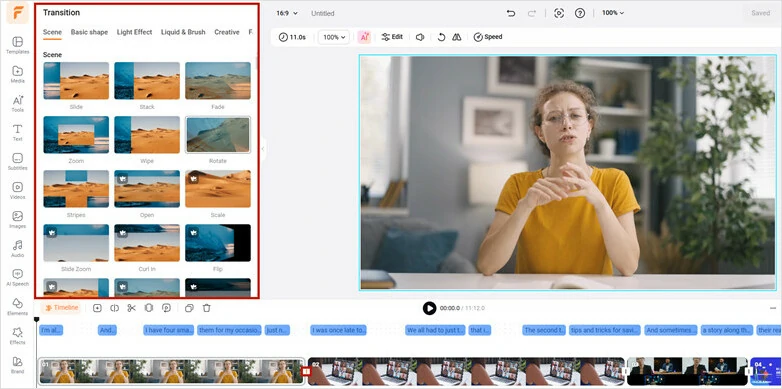Select the Scale transition thumbnail
The height and width of the screenshot is (389, 782).
pyautogui.click(x=218, y=189)
